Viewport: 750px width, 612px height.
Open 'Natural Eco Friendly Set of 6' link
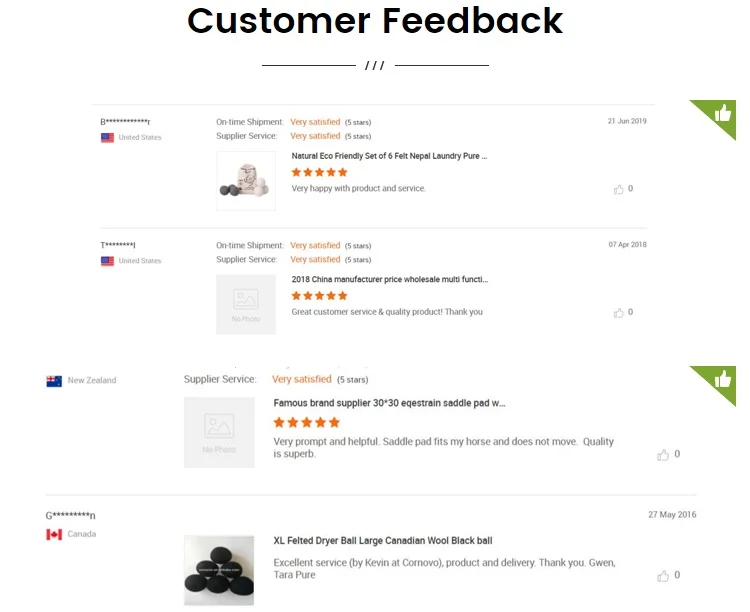[389, 156]
